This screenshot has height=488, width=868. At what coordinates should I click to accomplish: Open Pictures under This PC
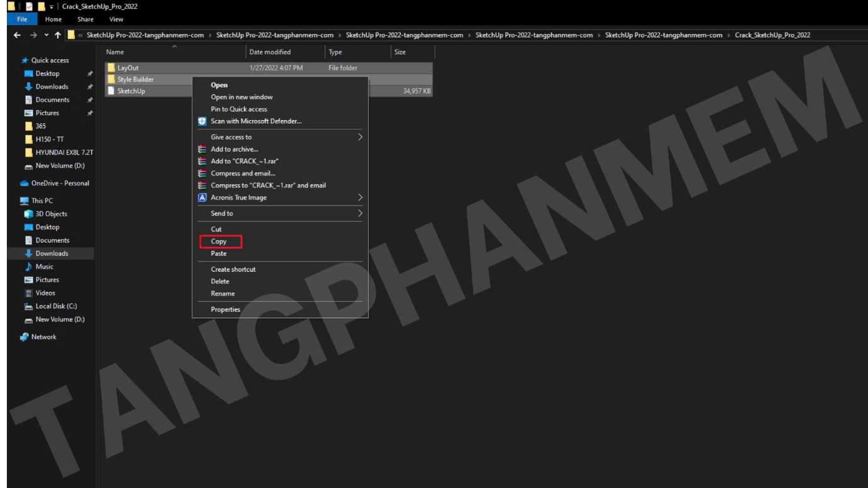click(x=47, y=280)
